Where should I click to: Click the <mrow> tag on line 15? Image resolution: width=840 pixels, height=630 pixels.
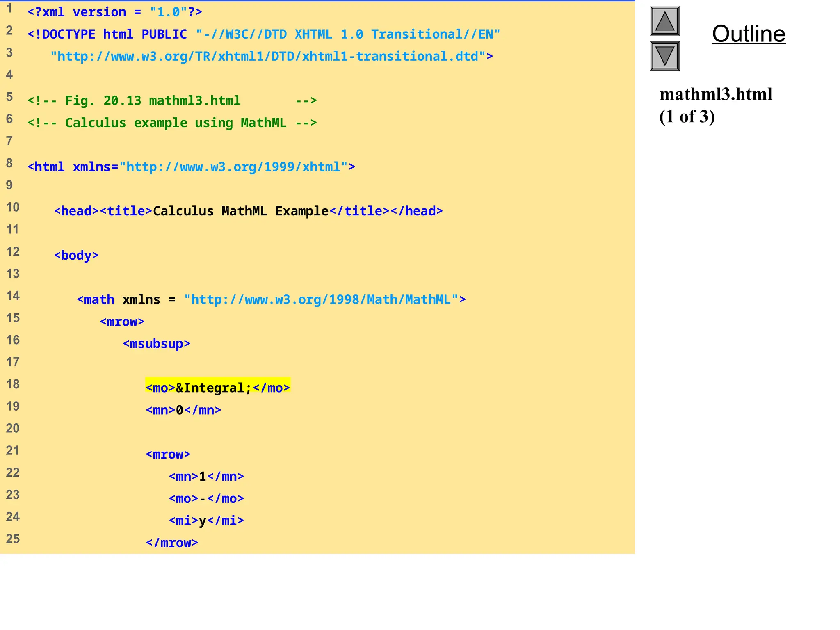pyautogui.click(x=122, y=322)
